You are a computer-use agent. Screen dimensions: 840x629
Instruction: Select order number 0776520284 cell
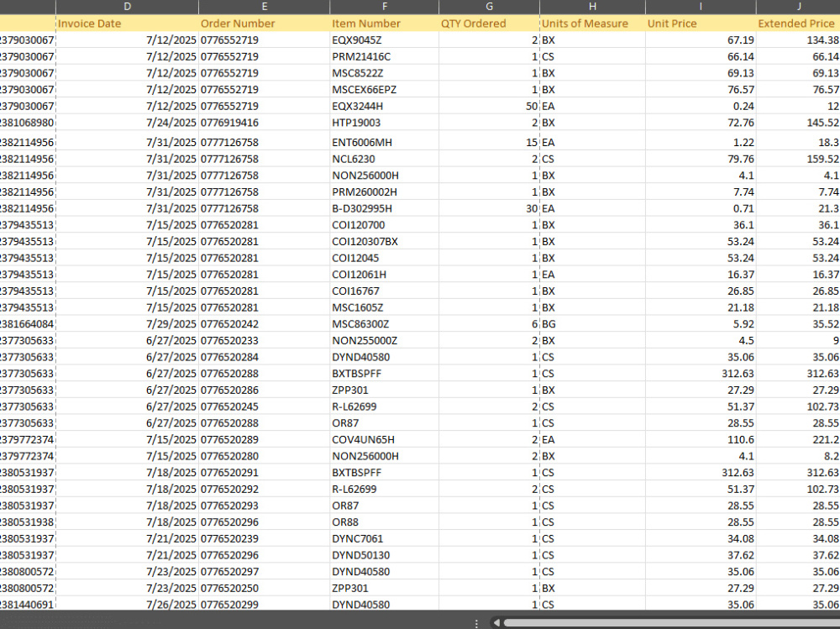click(x=264, y=358)
